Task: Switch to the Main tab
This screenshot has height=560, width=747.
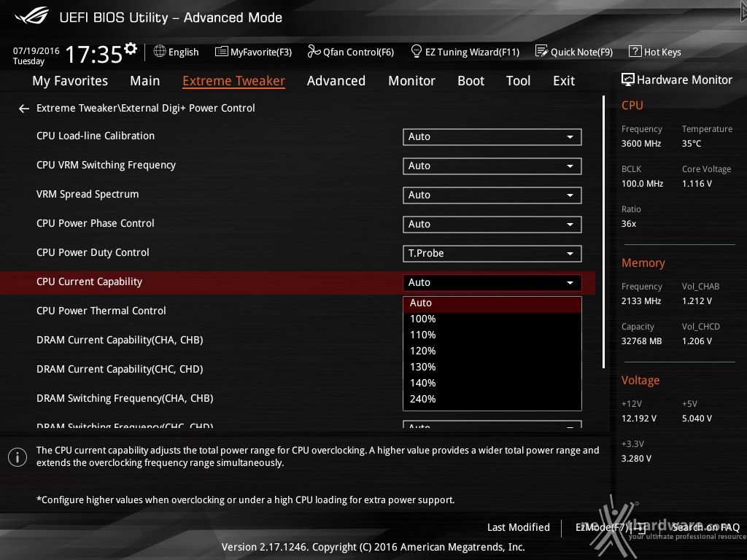Action: click(x=145, y=81)
